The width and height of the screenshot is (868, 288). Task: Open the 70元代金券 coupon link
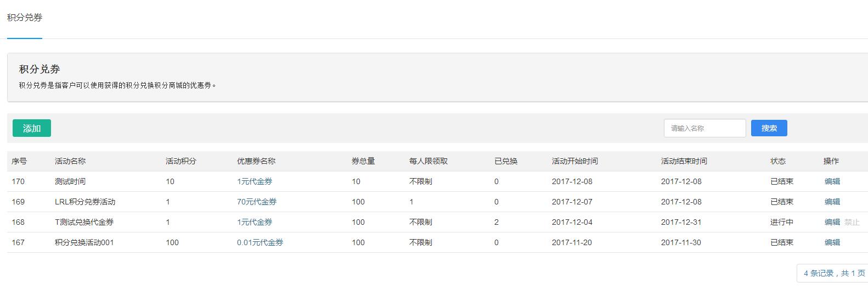257,202
